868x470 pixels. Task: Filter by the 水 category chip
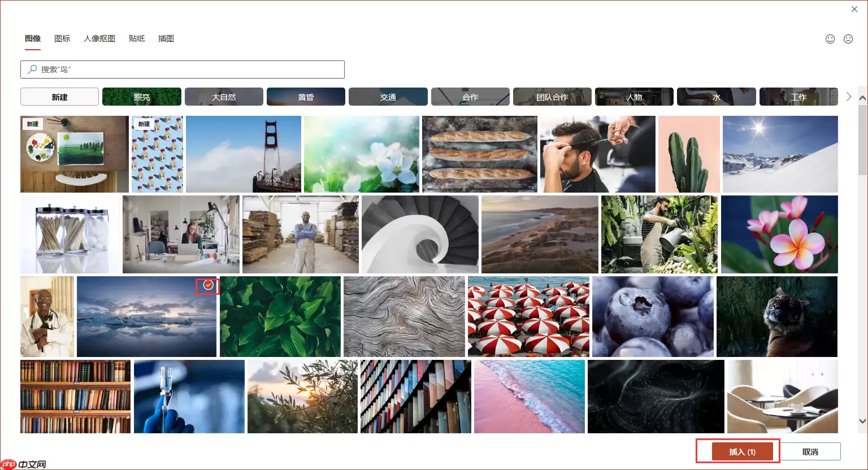717,97
